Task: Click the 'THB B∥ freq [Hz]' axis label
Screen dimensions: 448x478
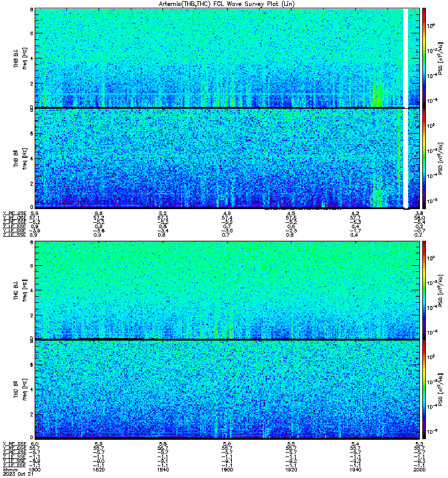Action: (20, 158)
